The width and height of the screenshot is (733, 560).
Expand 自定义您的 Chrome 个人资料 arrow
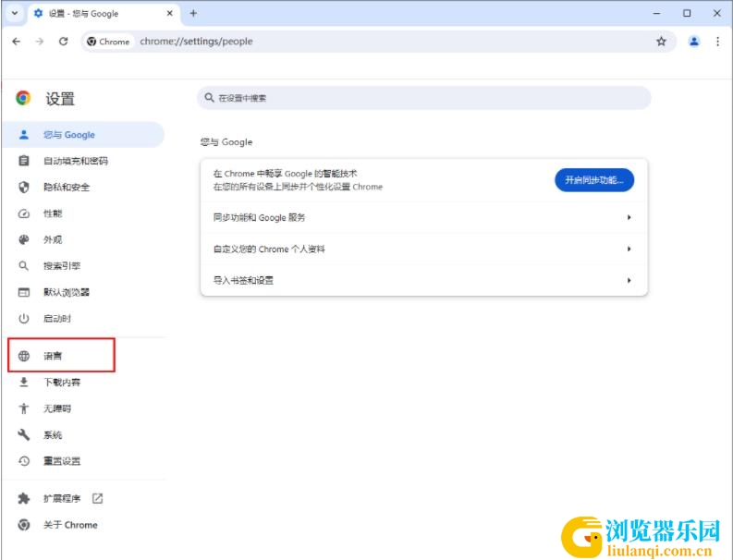coord(629,249)
